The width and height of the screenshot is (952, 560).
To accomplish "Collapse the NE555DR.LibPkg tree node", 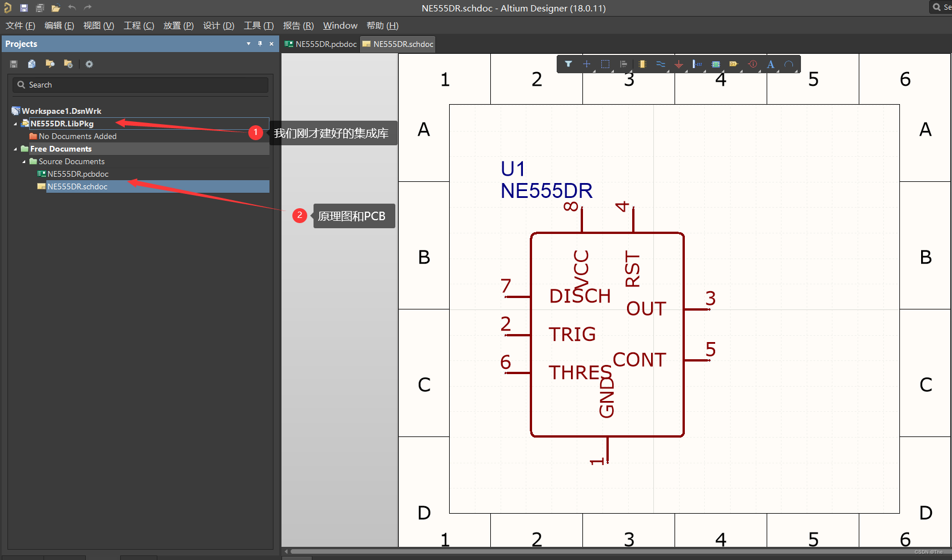I will click(x=15, y=124).
